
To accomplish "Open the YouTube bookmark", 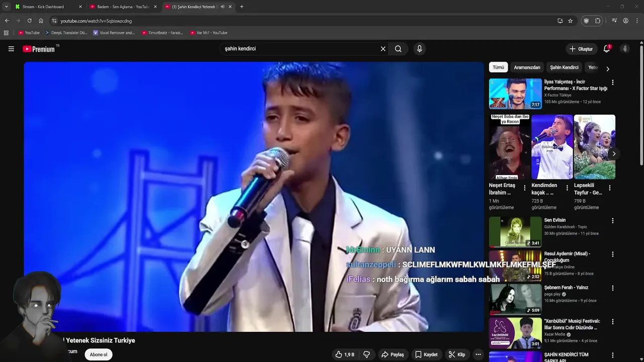I will click(x=29, y=33).
